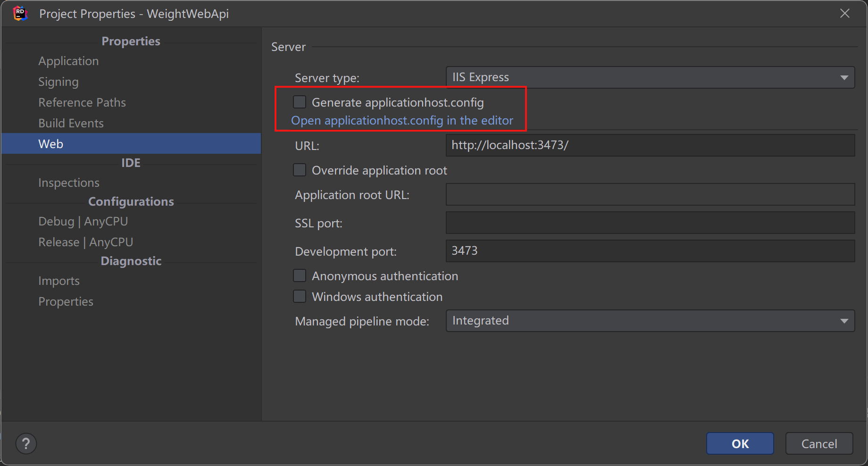Close the Project Properties dialog
Viewport: 868px width, 466px height.
[x=845, y=13]
